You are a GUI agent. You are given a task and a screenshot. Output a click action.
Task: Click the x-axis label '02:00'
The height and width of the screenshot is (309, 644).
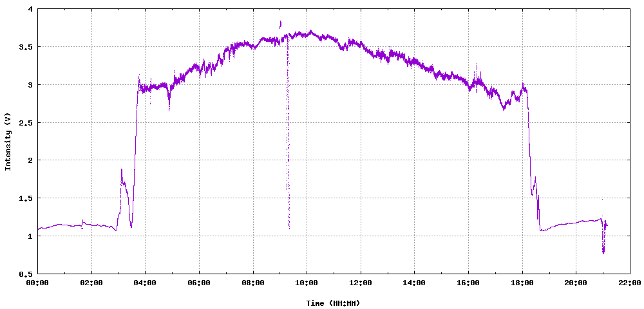(x=91, y=283)
